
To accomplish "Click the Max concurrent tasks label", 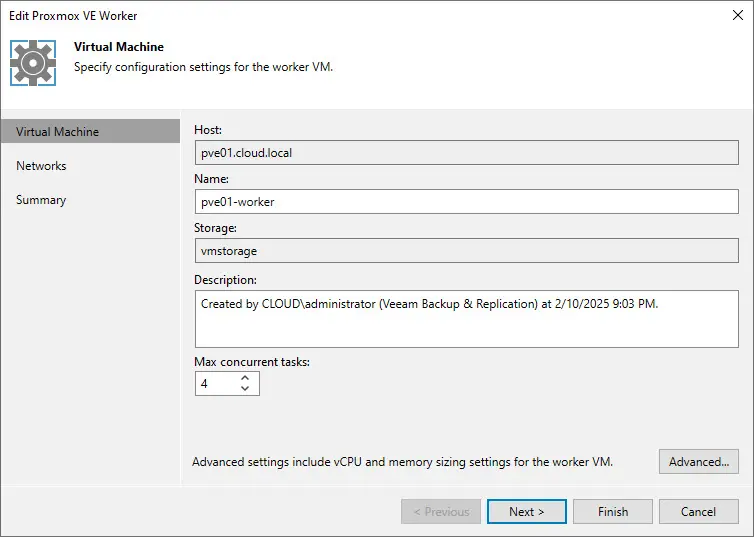I will coord(252,362).
